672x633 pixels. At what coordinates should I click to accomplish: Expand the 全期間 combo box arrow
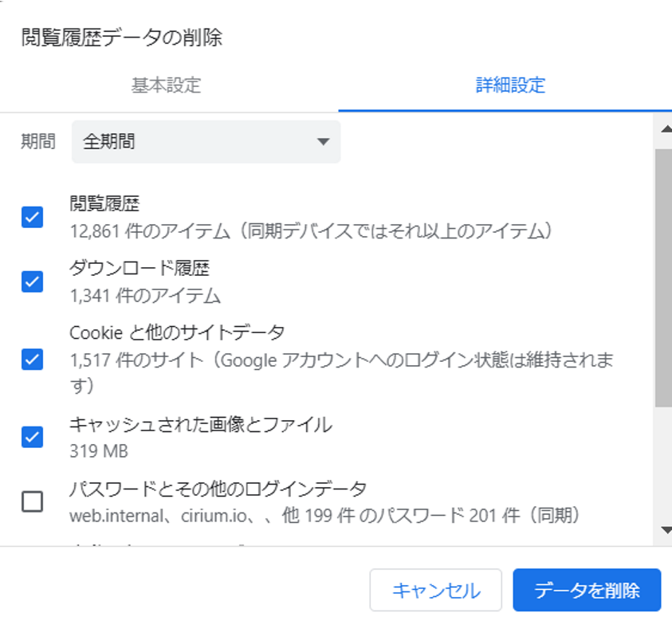point(324,141)
